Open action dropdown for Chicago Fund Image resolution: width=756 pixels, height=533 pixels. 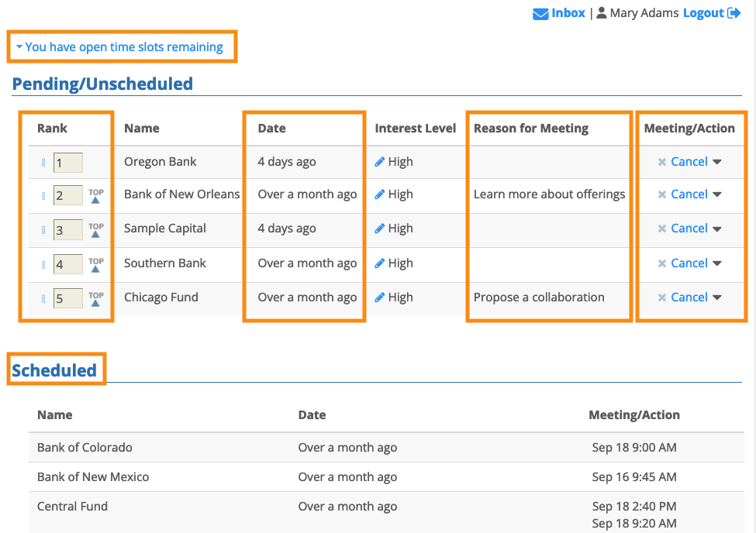coord(717,297)
